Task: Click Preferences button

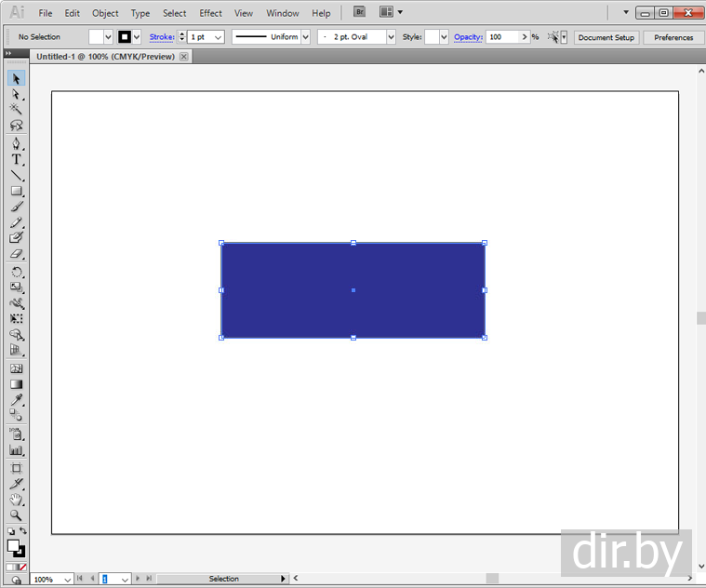Action: 673,37
